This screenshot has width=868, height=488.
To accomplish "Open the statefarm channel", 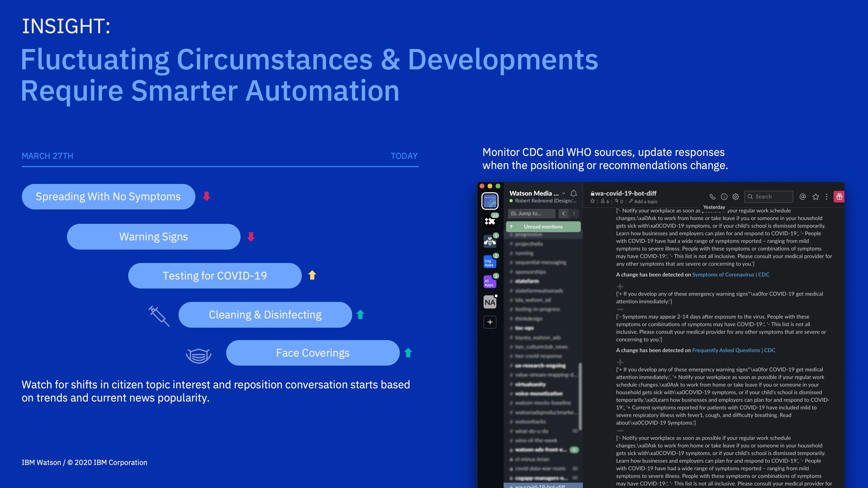I will [527, 281].
